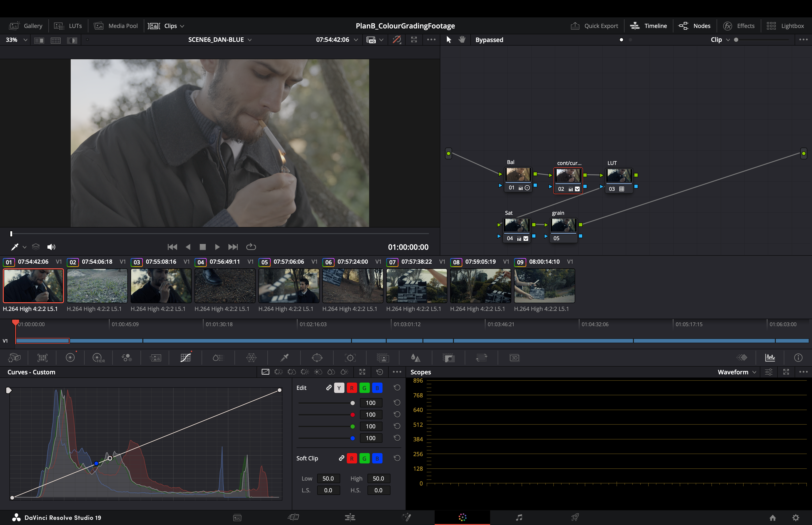
Task: Open the HDR color wheels palette
Action: click(98, 358)
